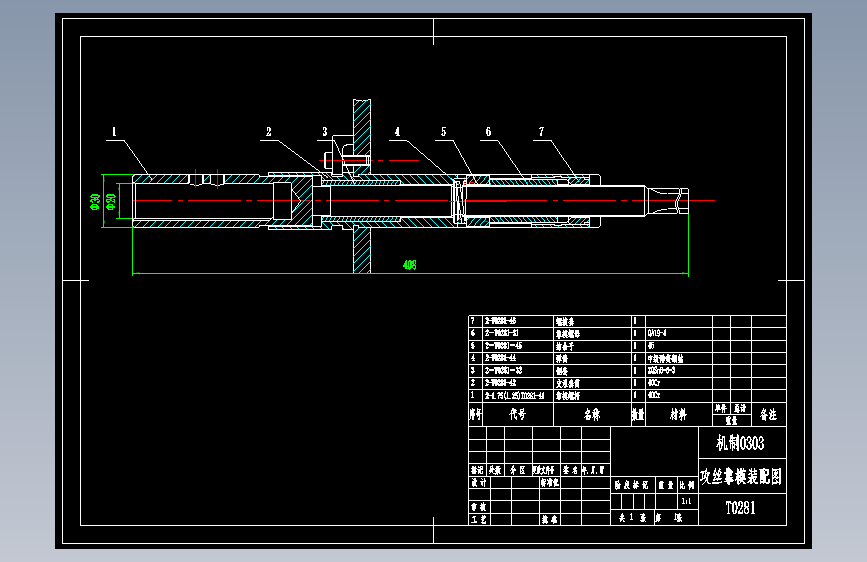The height and width of the screenshot is (562, 867).
Task: Click the 备注 column header
Action: [769, 414]
